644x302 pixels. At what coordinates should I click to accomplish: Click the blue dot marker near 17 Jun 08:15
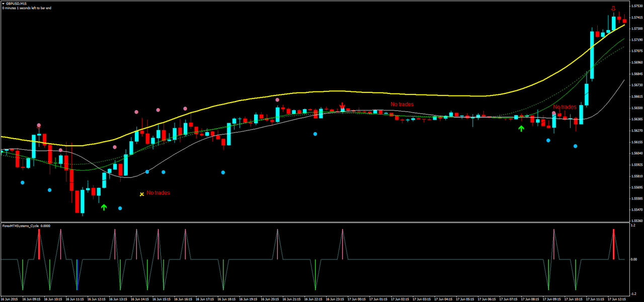tap(548, 140)
